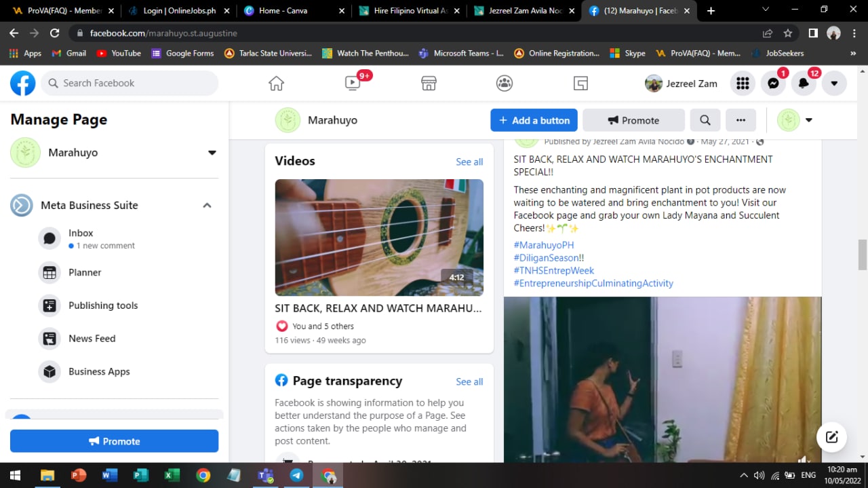The image size is (868, 488).
Task: Open Facebook Home icon in top navigation
Action: click(276, 83)
